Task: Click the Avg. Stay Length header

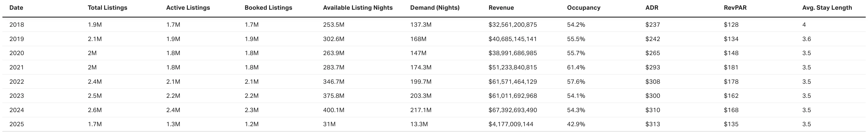Action: (x=827, y=8)
